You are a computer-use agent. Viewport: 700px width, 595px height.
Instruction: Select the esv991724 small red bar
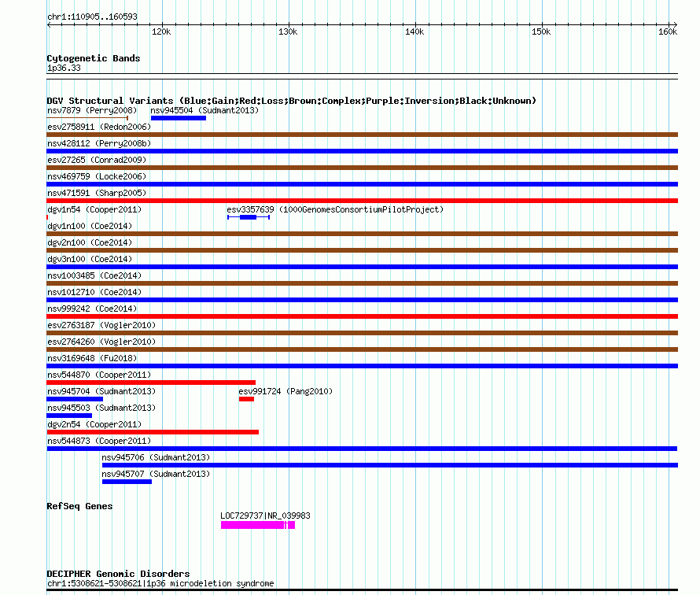pyautogui.click(x=246, y=399)
